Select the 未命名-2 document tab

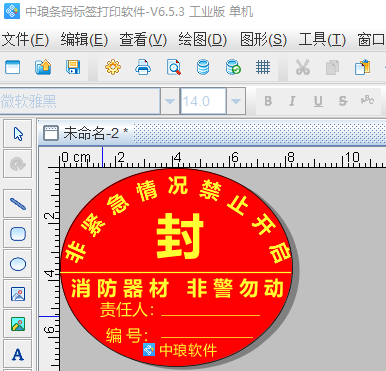[x=86, y=133]
